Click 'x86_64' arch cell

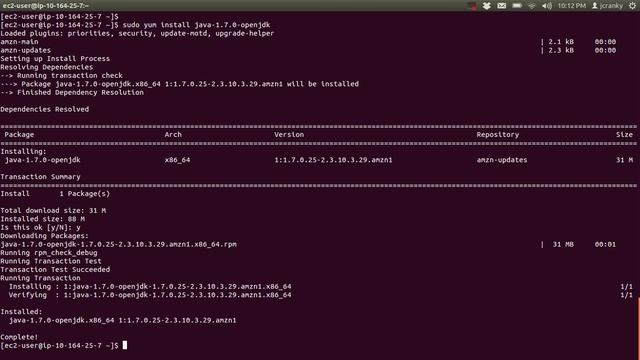coord(178,160)
